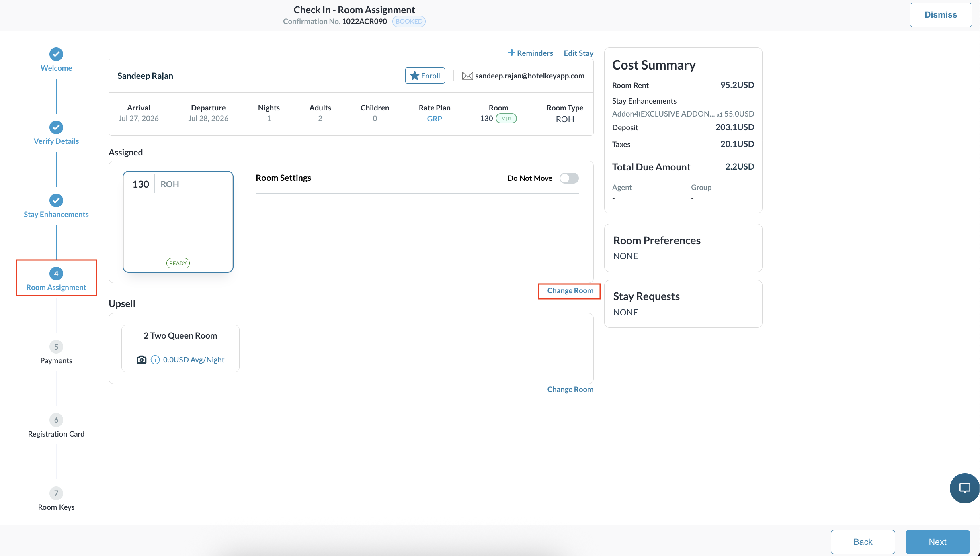The width and height of the screenshot is (980, 556).
Task: Click the Stay Enhancements step label
Action: 56,214
